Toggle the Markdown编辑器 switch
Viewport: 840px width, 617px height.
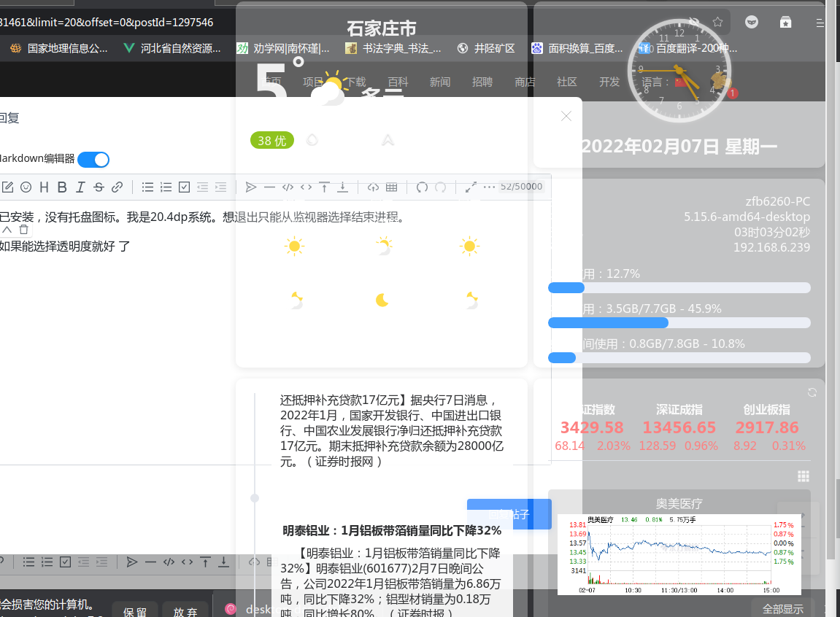click(93, 160)
